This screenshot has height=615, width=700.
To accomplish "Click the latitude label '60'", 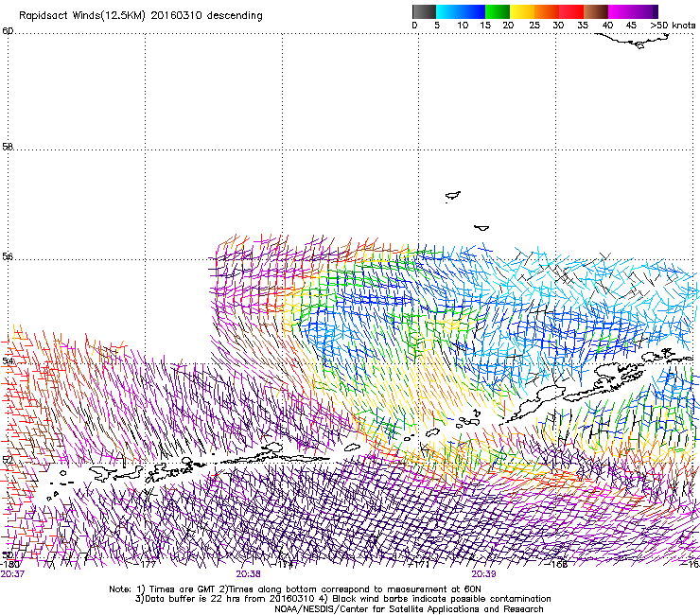I will [x=8, y=31].
